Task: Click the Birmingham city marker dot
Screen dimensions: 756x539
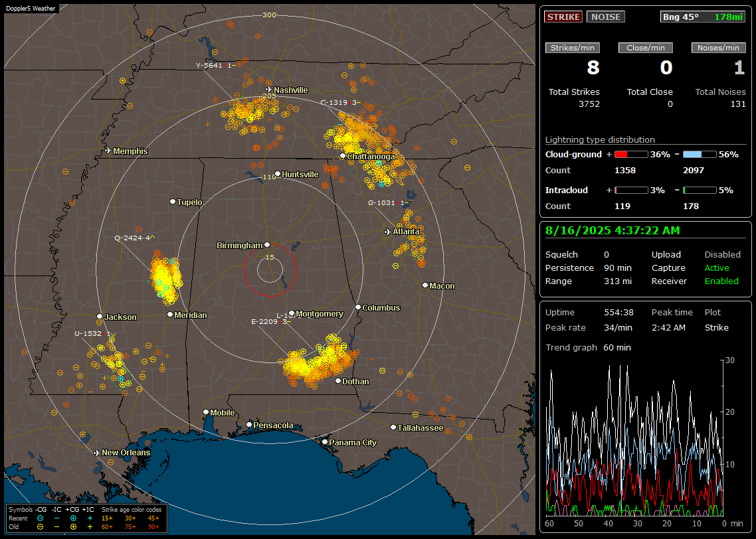Action: pos(267,245)
